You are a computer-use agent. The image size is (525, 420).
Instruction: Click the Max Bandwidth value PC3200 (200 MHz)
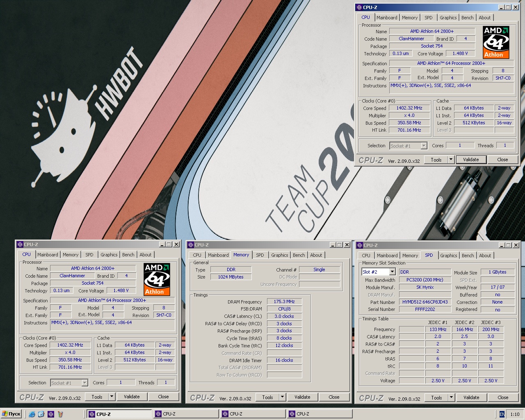coord(425,280)
